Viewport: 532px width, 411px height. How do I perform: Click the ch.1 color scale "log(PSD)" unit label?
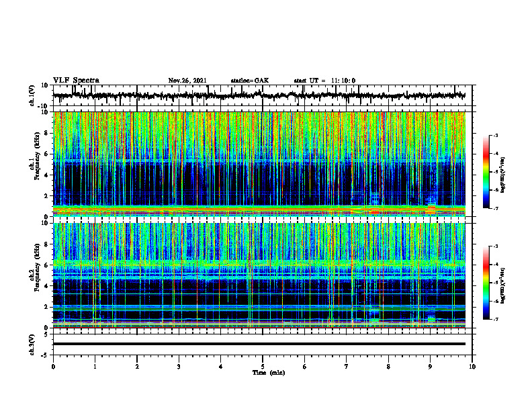503,175
